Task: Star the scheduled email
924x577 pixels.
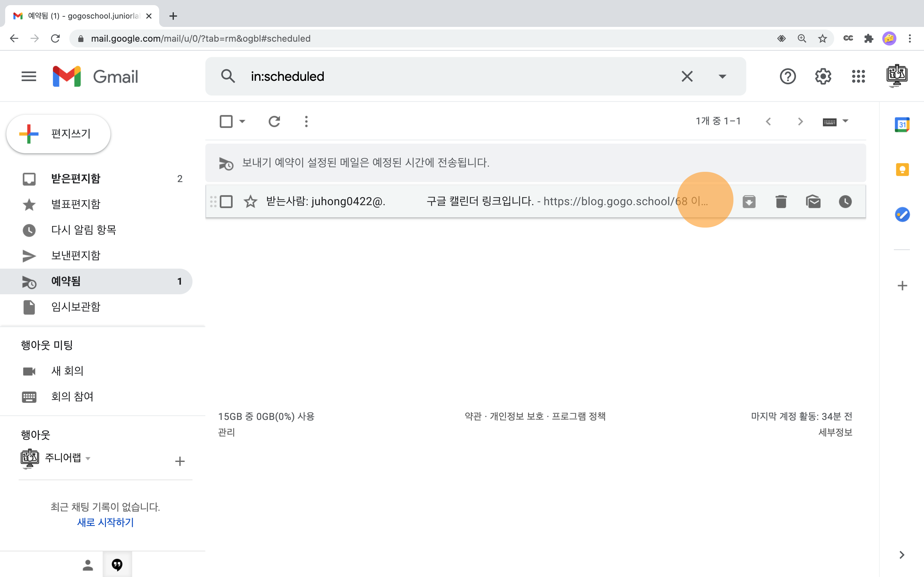Action: click(x=250, y=202)
